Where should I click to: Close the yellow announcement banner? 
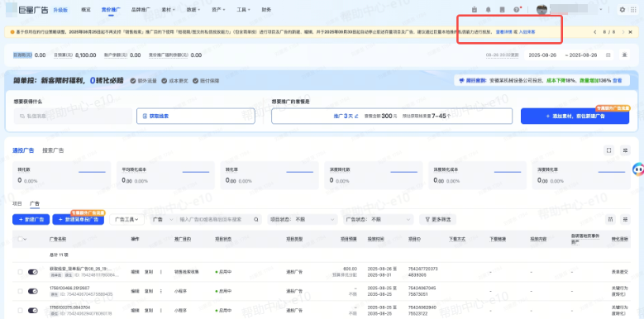[631, 31]
